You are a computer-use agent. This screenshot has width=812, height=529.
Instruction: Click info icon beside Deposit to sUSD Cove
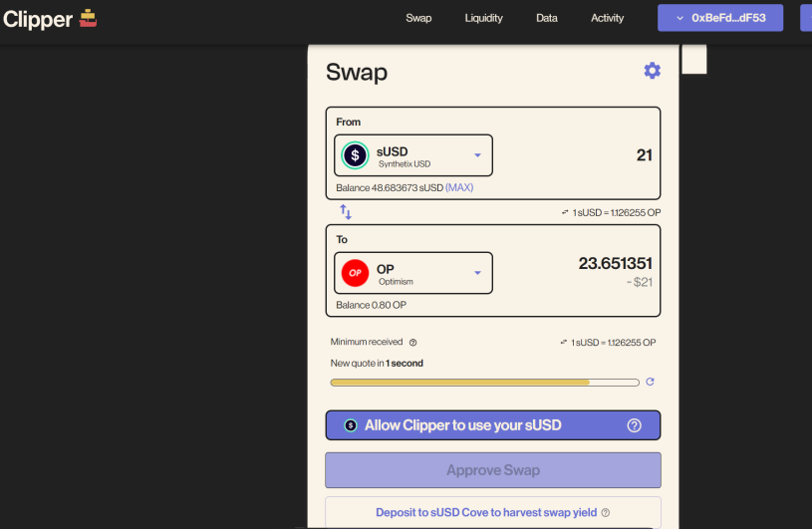pyautogui.click(x=606, y=513)
